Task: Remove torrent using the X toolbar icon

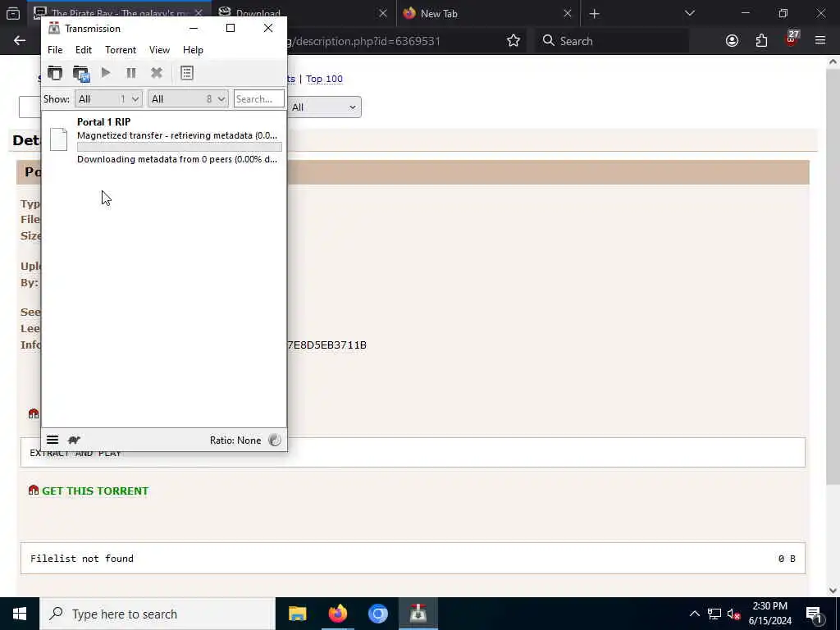Action: 157,72
